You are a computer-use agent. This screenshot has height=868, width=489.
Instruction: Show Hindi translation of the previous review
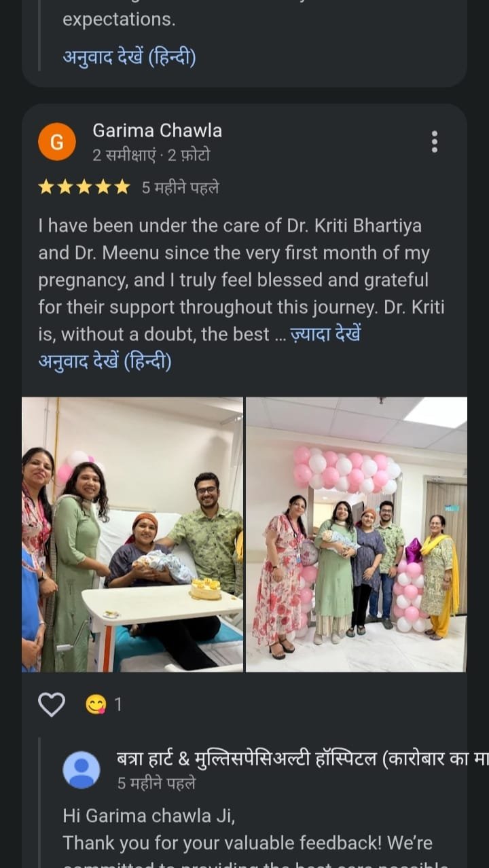click(130, 58)
